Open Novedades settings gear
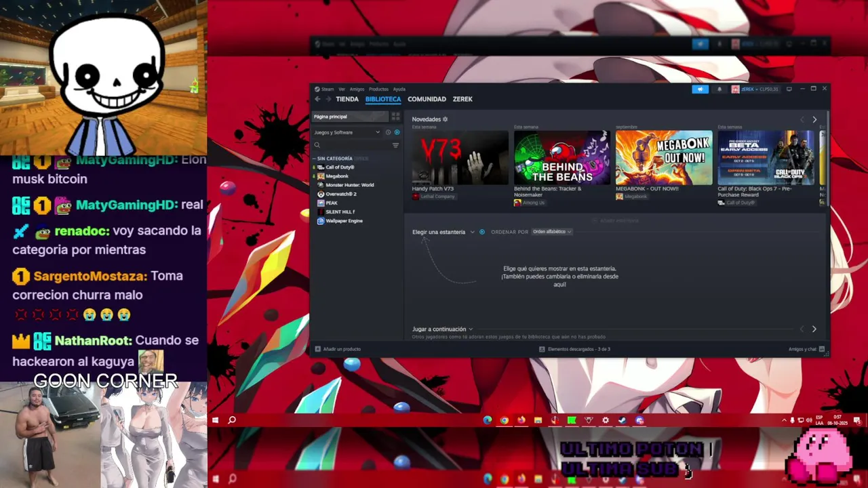Screen dimensions: 868x488 (445, 119)
